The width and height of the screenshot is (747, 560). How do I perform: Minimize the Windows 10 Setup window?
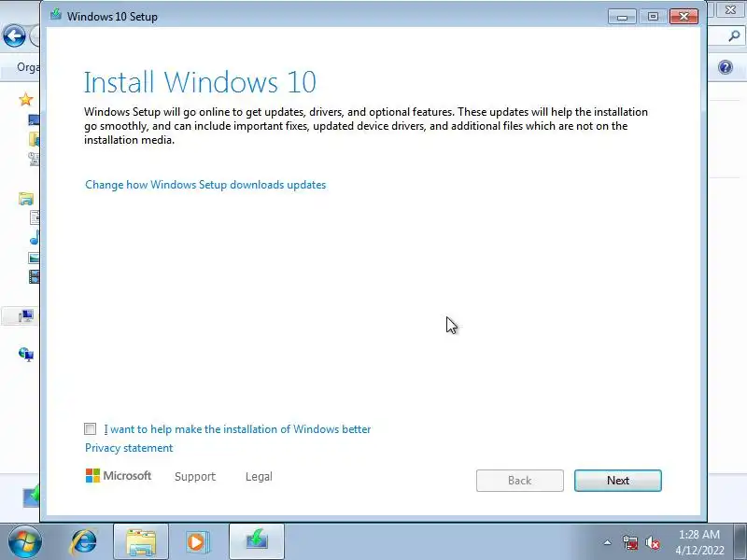click(x=622, y=17)
